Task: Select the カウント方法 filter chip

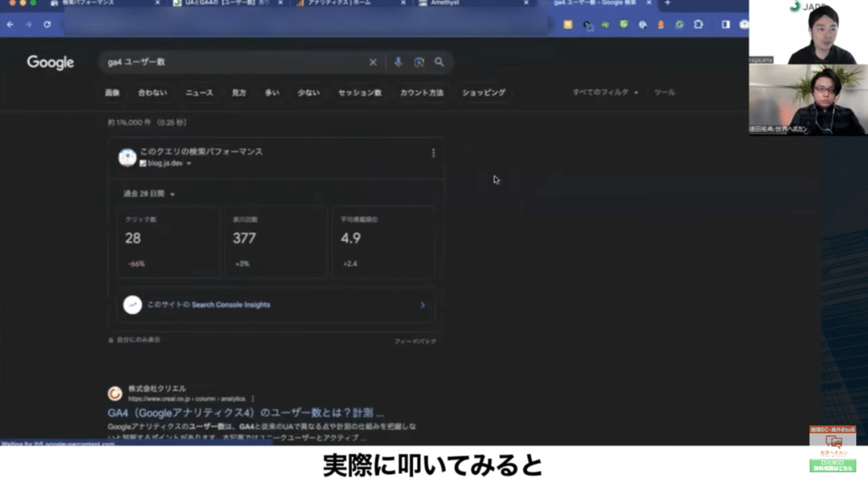Action: click(422, 92)
